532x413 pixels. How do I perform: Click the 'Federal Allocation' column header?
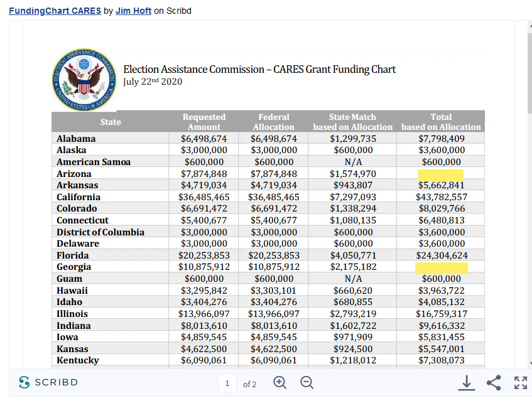(x=274, y=122)
